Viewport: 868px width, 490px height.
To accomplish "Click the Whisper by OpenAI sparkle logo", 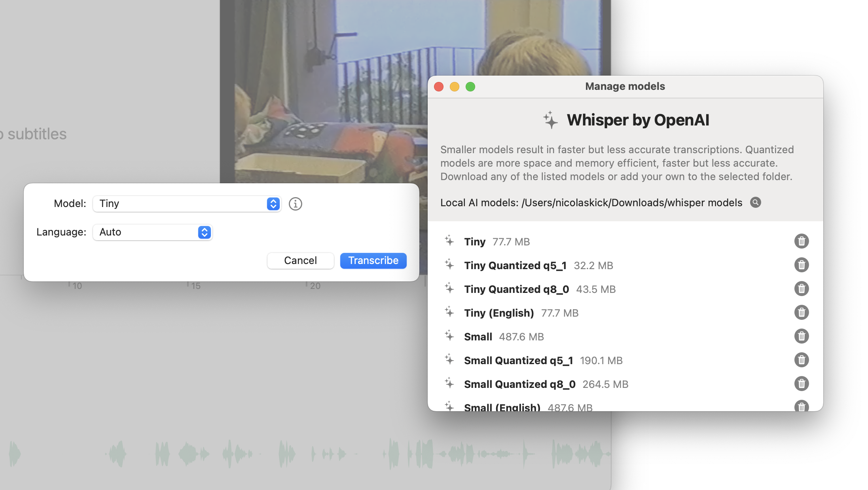I will [550, 120].
